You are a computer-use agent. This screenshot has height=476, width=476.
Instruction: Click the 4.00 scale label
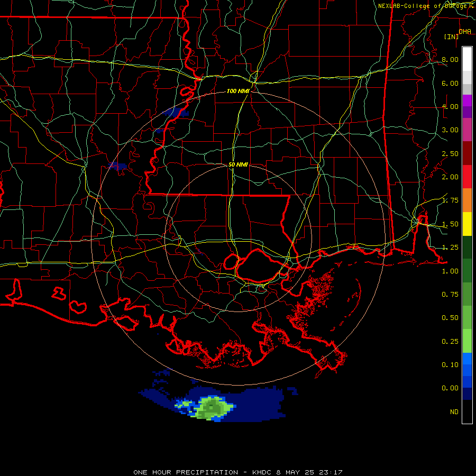(450, 106)
